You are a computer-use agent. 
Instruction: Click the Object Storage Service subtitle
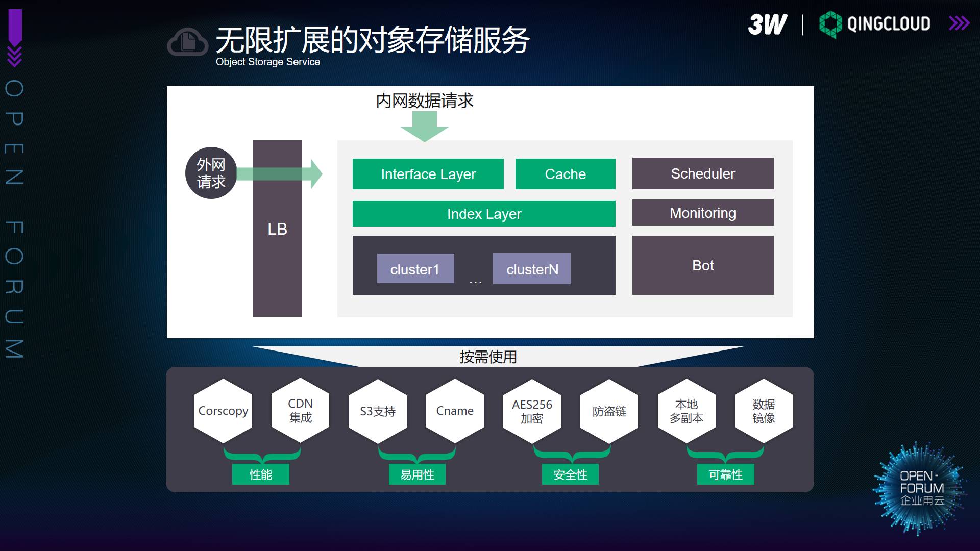(268, 62)
